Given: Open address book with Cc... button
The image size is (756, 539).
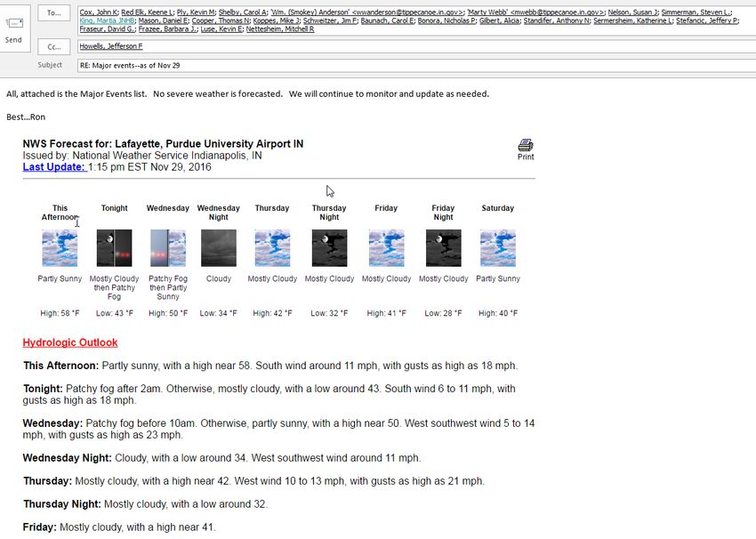Looking at the screenshot, I should (54, 47).
